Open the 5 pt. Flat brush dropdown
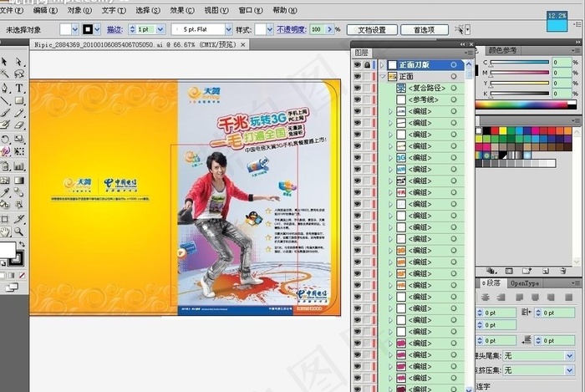This screenshot has width=585, height=392. (x=228, y=29)
